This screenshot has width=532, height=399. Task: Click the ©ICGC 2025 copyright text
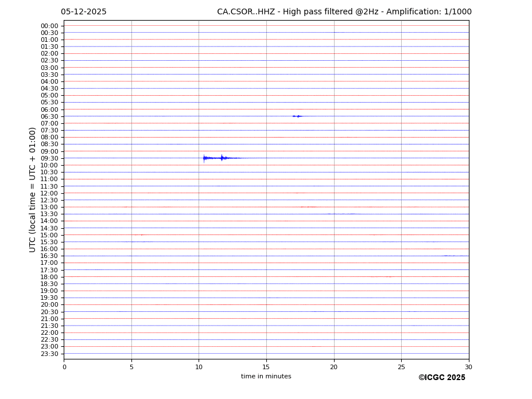click(441, 378)
